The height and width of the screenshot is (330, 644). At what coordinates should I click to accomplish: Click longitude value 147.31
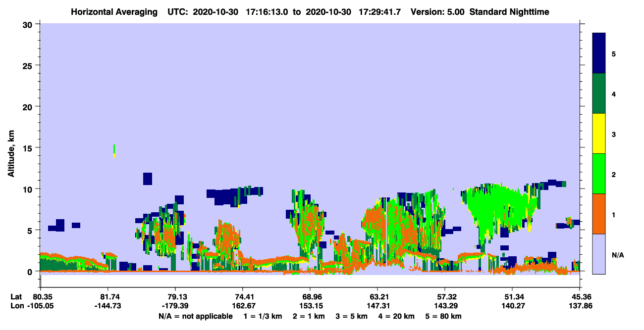pyautogui.click(x=377, y=306)
